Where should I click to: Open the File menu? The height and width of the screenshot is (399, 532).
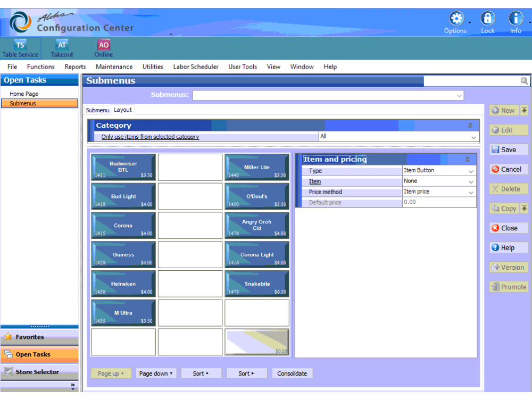click(12, 67)
